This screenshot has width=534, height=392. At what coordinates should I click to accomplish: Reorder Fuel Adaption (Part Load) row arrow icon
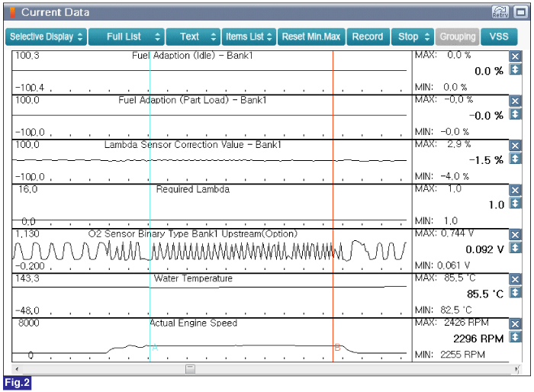tap(515, 114)
